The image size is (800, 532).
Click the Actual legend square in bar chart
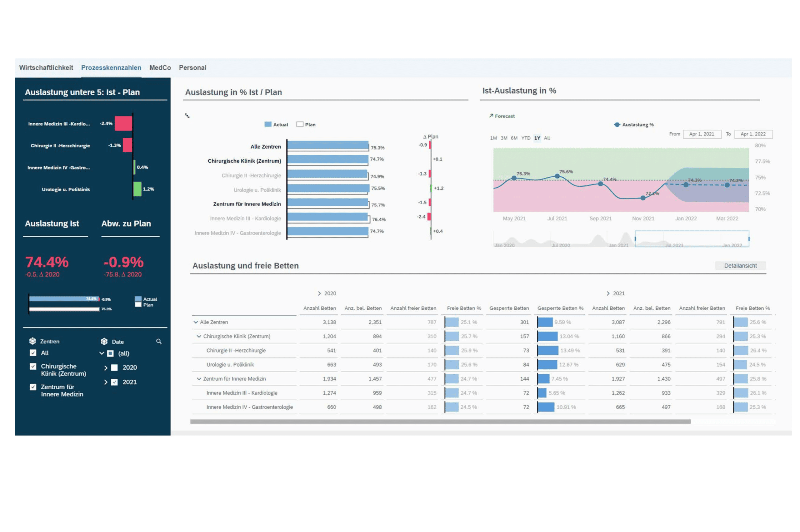coord(268,125)
